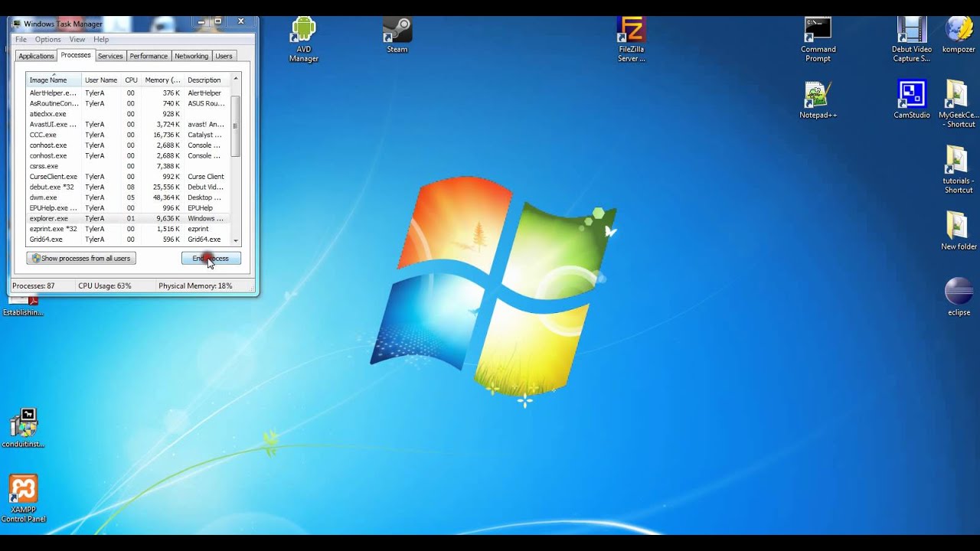Select the FileZilla Server desktop icon
Image resolution: width=980 pixels, height=551 pixels.
pyautogui.click(x=632, y=40)
